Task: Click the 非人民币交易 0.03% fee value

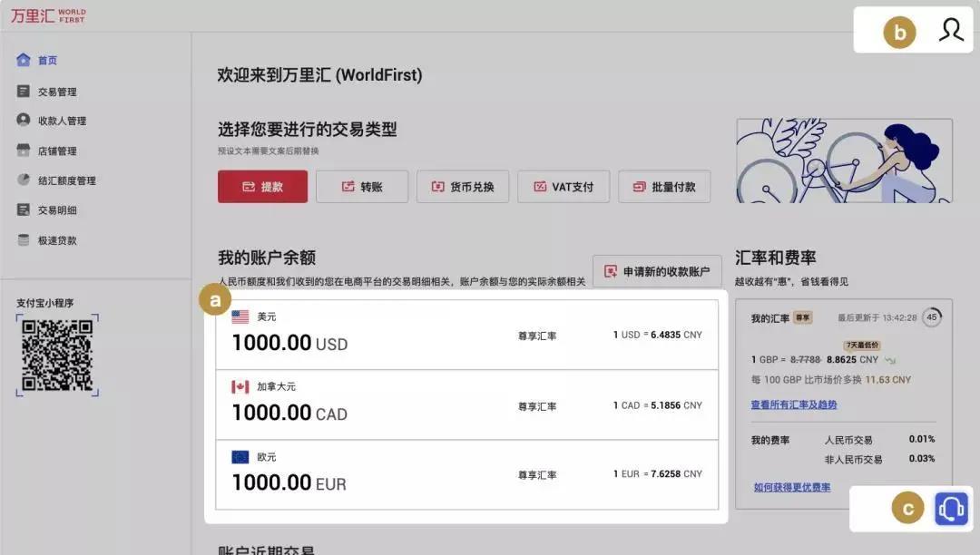Action: click(x=922, y=458)
